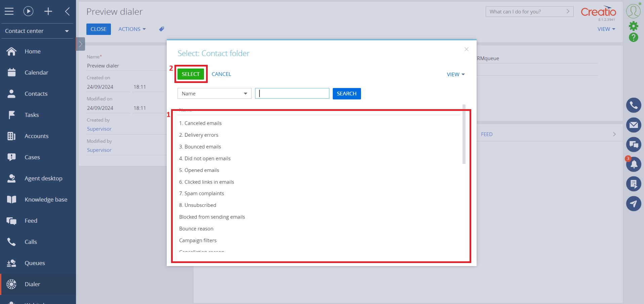
Task: Open the Telegram-style messages panel icon
Action: click(x=634, y=204)
